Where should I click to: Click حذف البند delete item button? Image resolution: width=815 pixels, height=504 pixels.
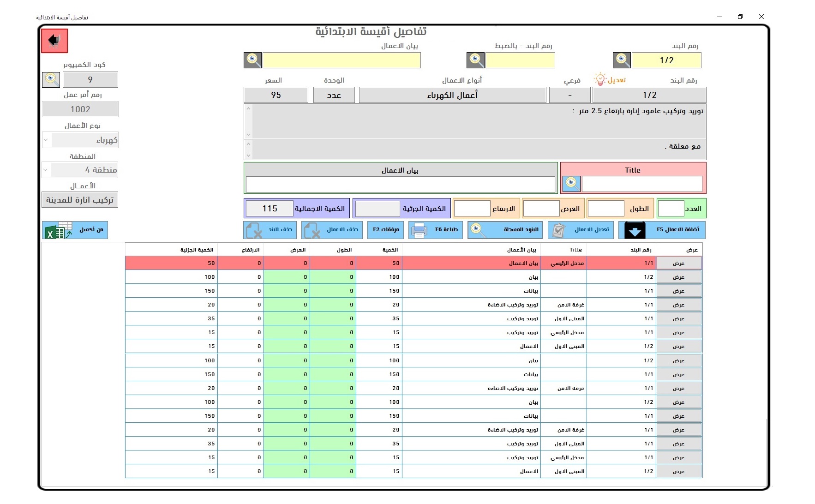[x=270, y=230]
